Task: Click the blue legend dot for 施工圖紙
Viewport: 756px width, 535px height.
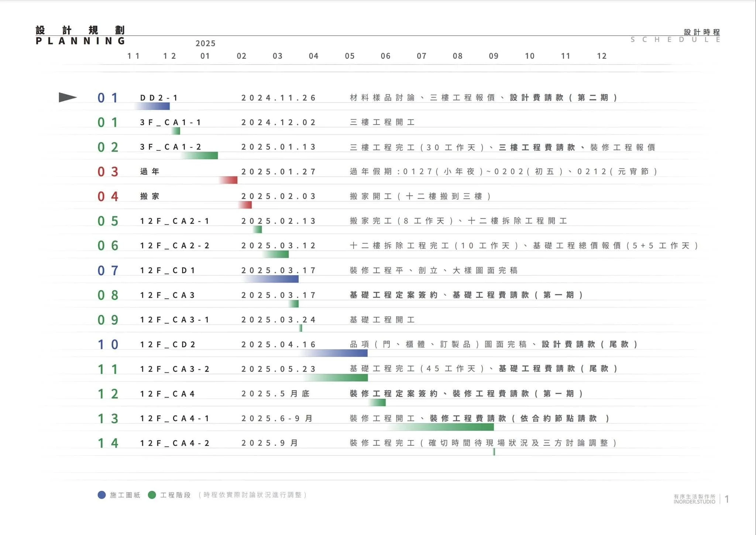Action: tap(102, 495)
